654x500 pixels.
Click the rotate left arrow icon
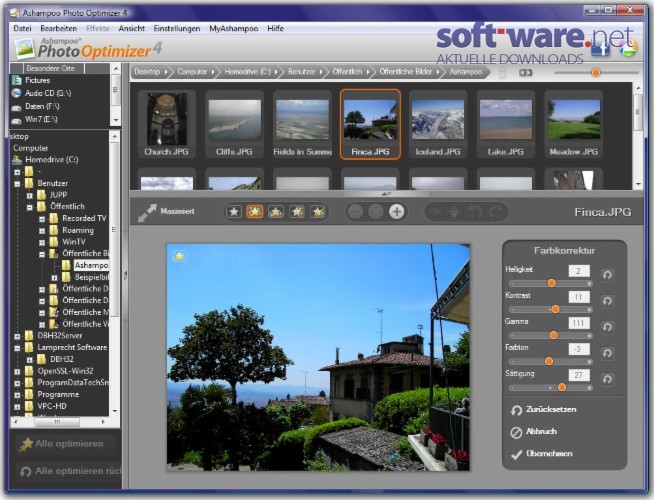(x=475, y=212)
